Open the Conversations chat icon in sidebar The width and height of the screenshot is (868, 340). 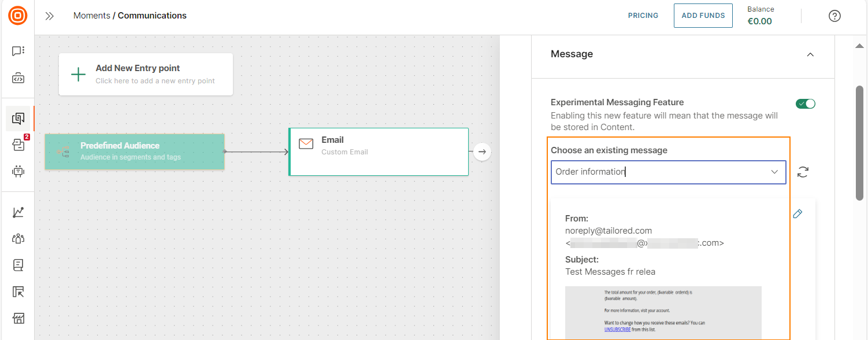(x=18, y=50)
